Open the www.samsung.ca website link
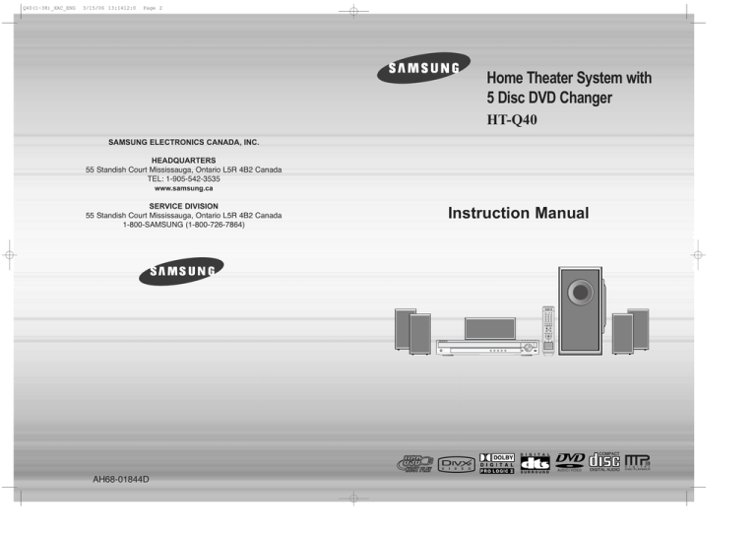 pyautogui.click(x=184, y=188)
